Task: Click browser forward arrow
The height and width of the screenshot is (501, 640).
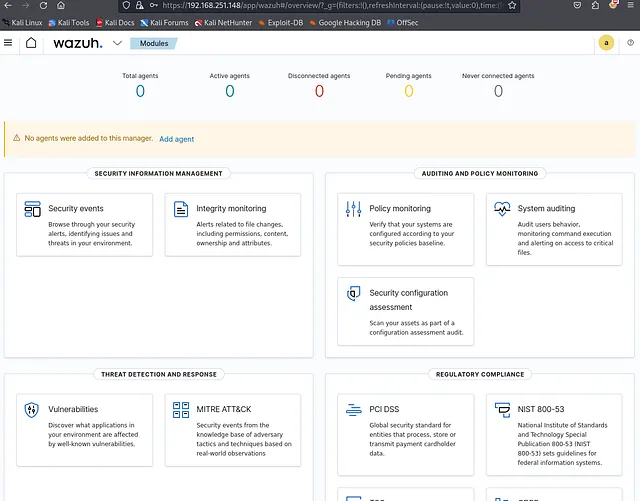Action: (x=25, y=5)
